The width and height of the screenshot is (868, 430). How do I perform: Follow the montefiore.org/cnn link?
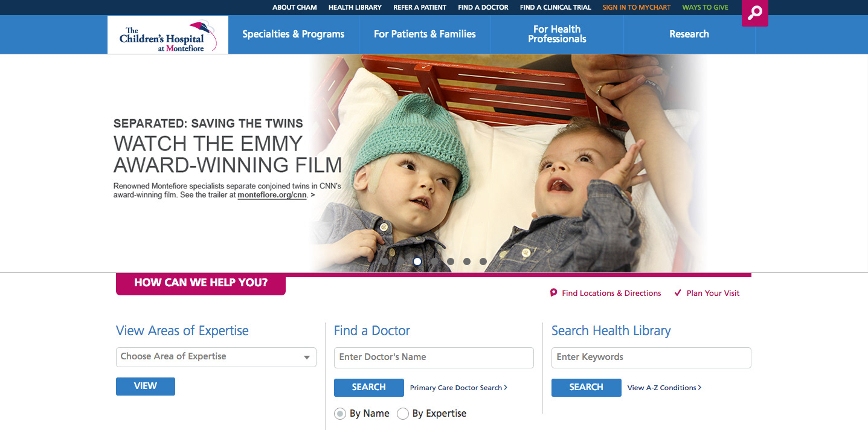point(272,195)
